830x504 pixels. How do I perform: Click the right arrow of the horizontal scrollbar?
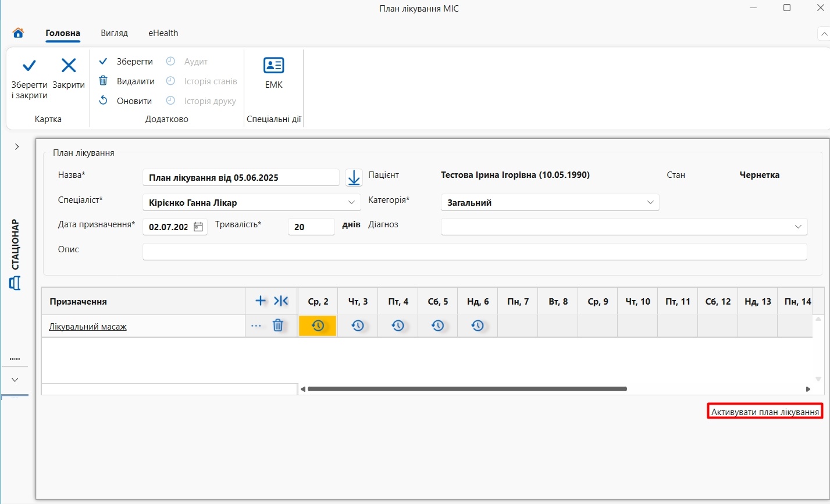point(808,389)
